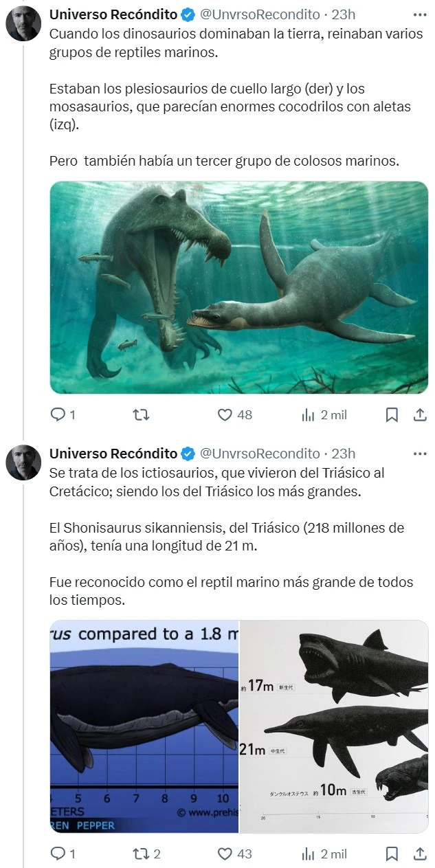This screenshot has height=868, width=435.
Task: Reply to the first dinosaur tweet
Action: click(58, 414)
